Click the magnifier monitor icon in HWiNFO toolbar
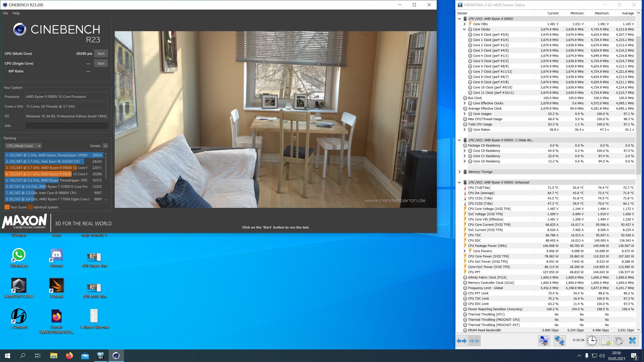The image size is (644, 362). pyautogui.click(x=544, y=341)
